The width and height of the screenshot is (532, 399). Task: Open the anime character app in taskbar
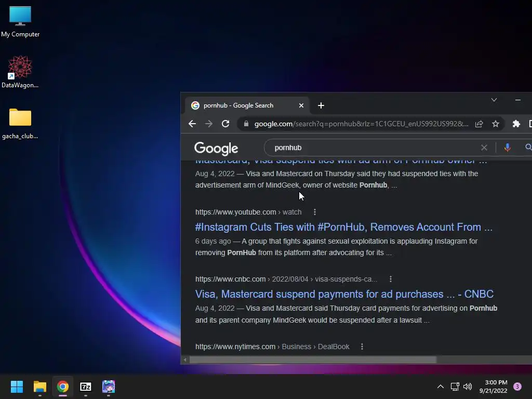click(x=109, y=387)
